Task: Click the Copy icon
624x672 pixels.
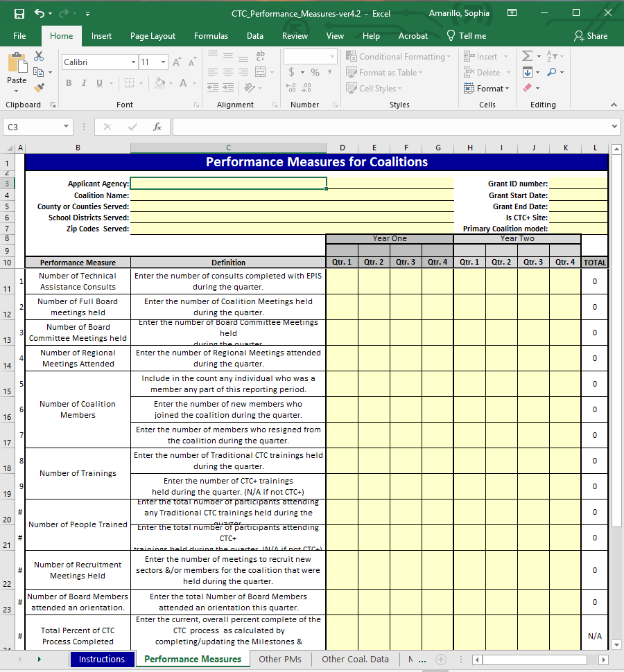Action: pos(39,73)
